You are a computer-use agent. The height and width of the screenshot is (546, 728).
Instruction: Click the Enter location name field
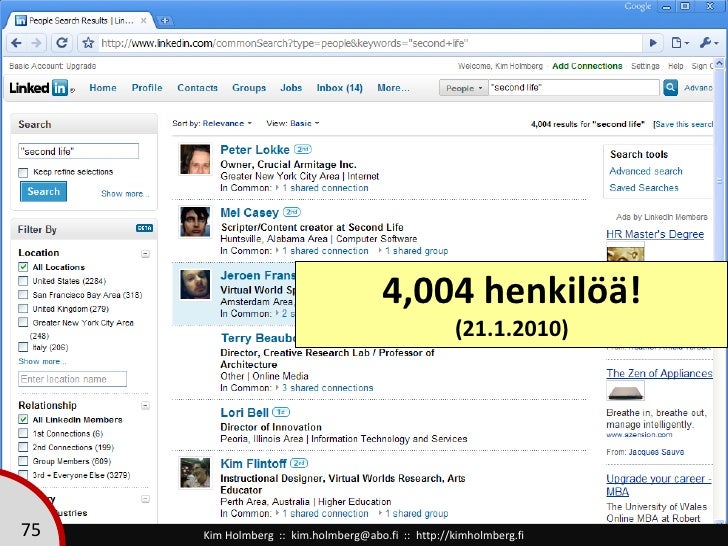(72, 379)
